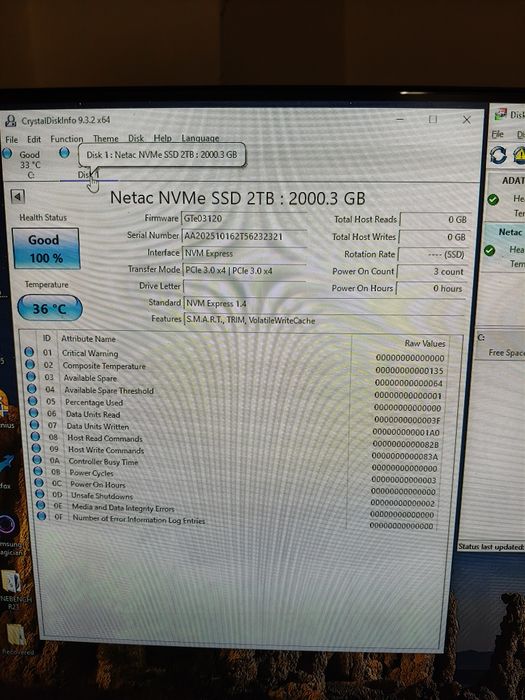Click the Firmware field GTe03120
525x700 pixels.
pos(244,218)
